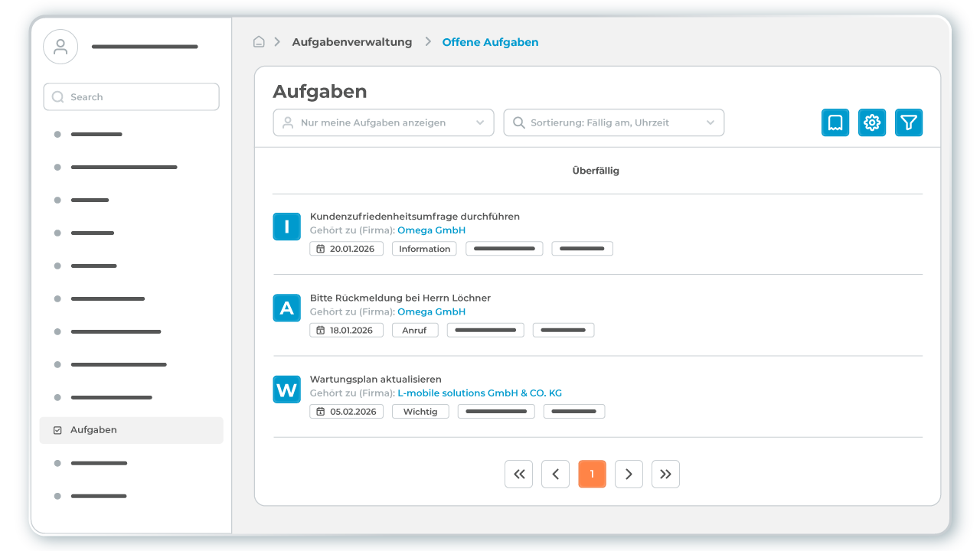Open the filter icon

(x=909, y=122)
